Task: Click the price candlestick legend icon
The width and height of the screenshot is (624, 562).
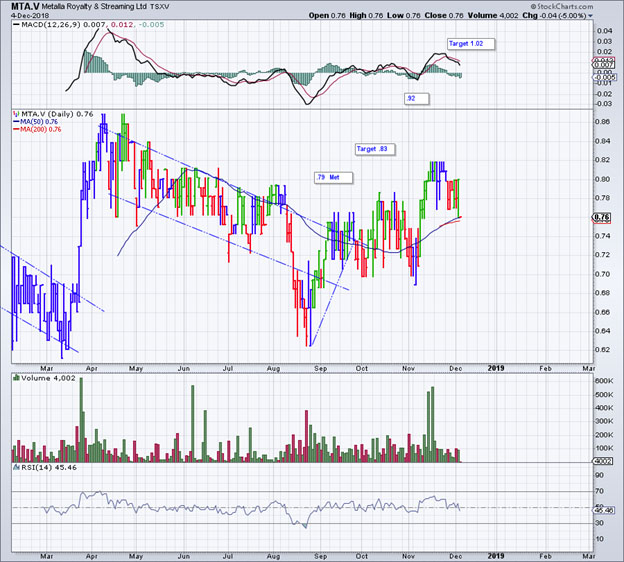Action: point(16,114)
